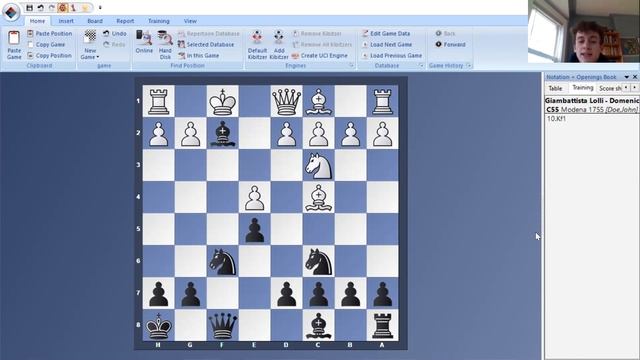Viewport: 640px width, 360px height.
Task: Select the black bishop on f2
Action: click(x=222, y=133)
